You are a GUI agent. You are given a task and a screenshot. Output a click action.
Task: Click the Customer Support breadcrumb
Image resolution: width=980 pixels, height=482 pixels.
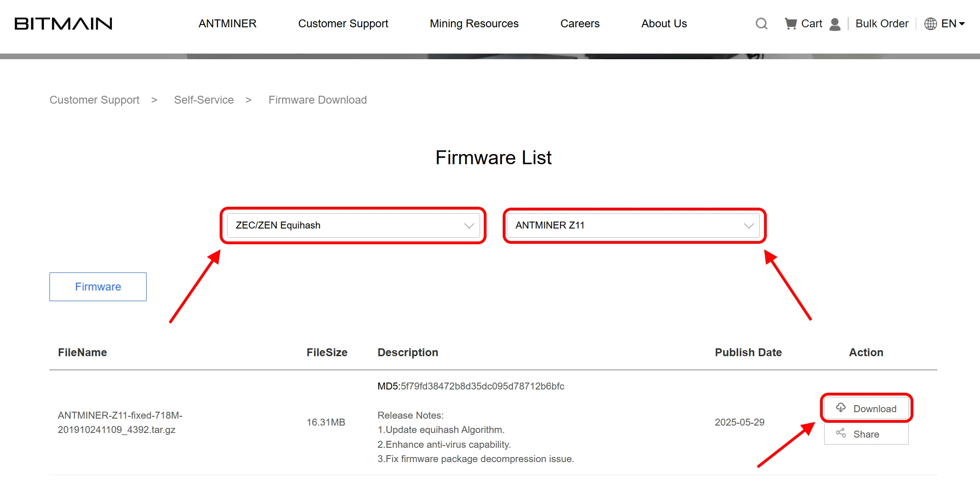point(94,100)
